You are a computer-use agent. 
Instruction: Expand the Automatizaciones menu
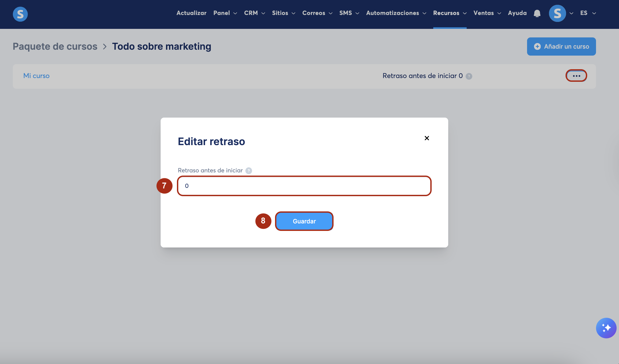pyautogui.click(x=396, y=13)
